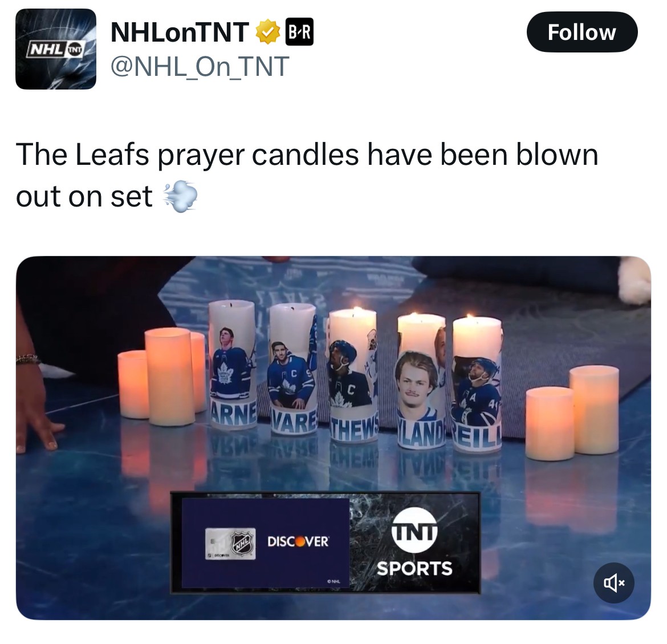The height and width of the screenshot is (644, 667).
Task: Follow the NHLonTNT account
Action: coord(581,33)
